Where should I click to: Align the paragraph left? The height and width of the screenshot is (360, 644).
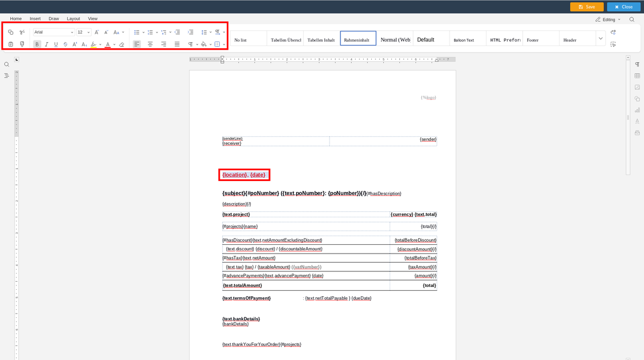click(x=137, y=44)
